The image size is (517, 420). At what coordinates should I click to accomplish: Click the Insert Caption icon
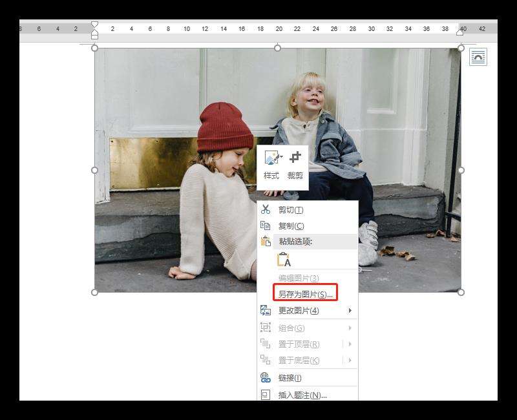tap(266, 395)
